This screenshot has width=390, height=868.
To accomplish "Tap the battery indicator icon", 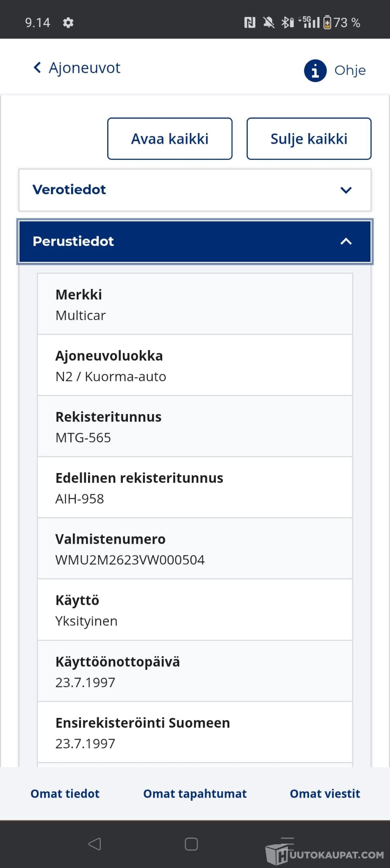I will [327, 22].
